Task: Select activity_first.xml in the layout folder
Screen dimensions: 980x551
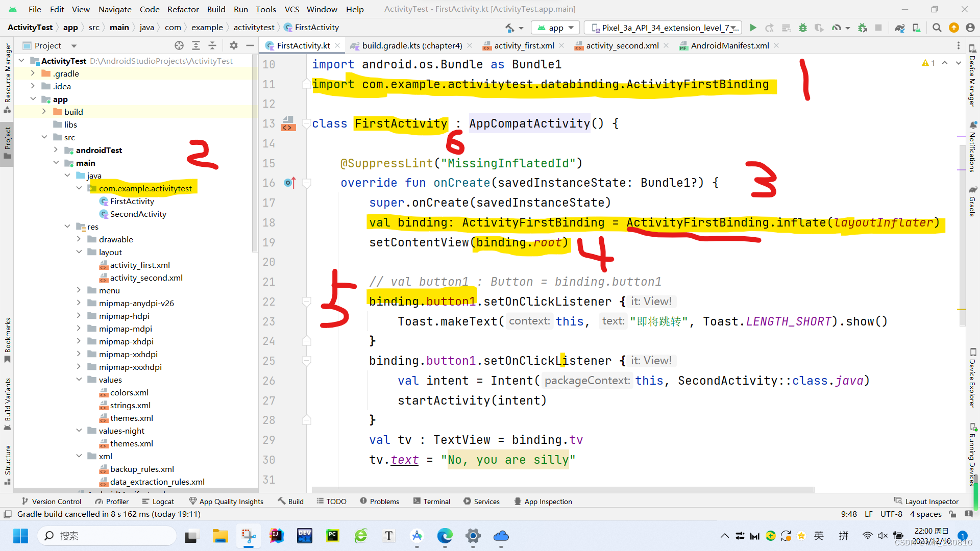Action: 140,264
